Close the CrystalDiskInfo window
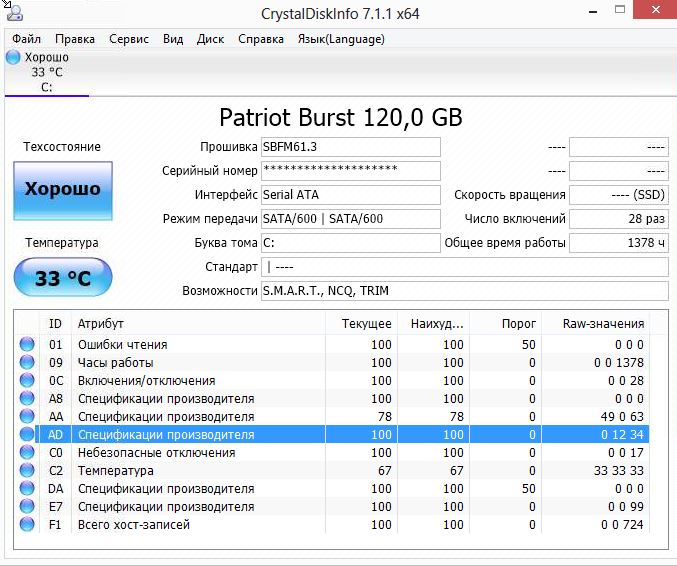Viewport: 677px width, 566px height. (x=655, y=9)
